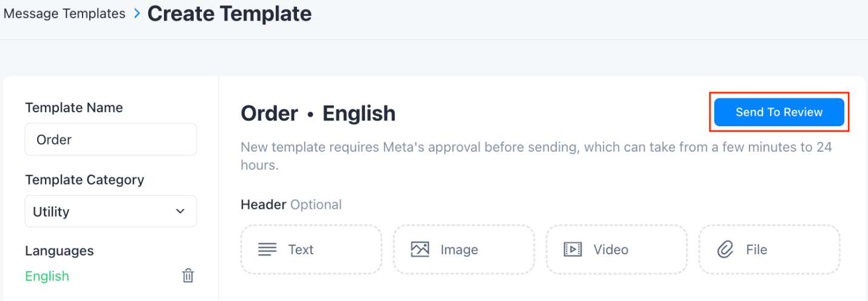Click the Header Optional section label
The height and width of the screenshot is (301, 868).
291,205
